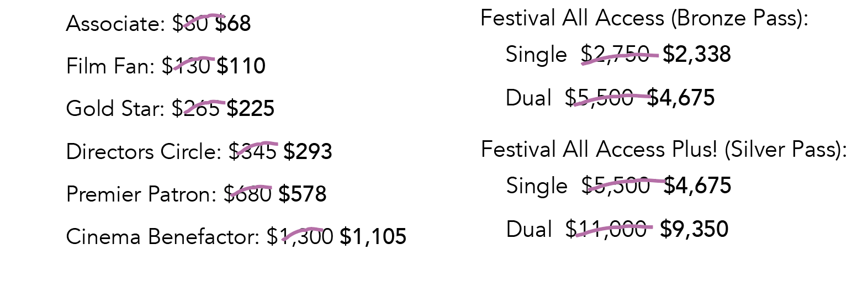Select the Bronze Pass Single $2,338 price
The height and width of the screenshot is (286, 868).
click(697, 55)
